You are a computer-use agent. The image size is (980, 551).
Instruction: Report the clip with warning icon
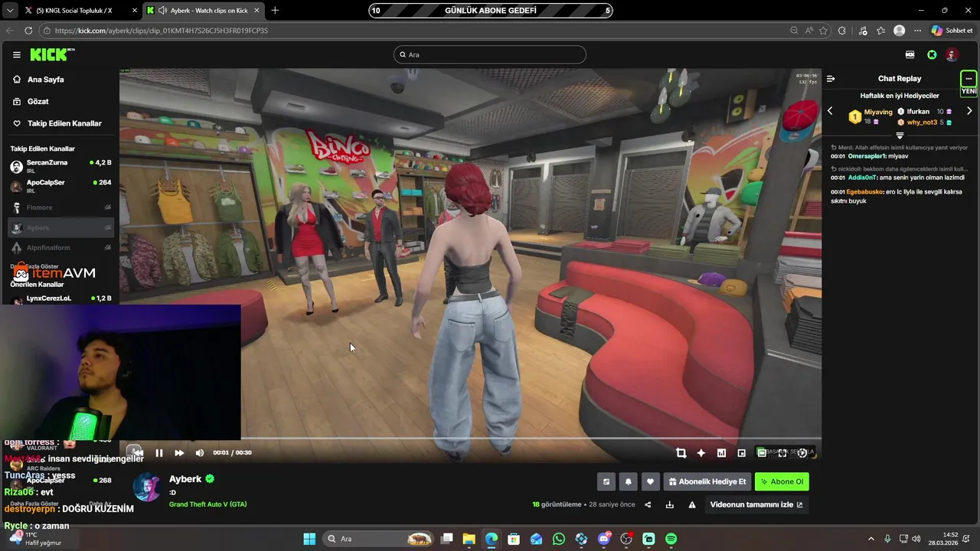pyautogui.click(x=692, y=504)
